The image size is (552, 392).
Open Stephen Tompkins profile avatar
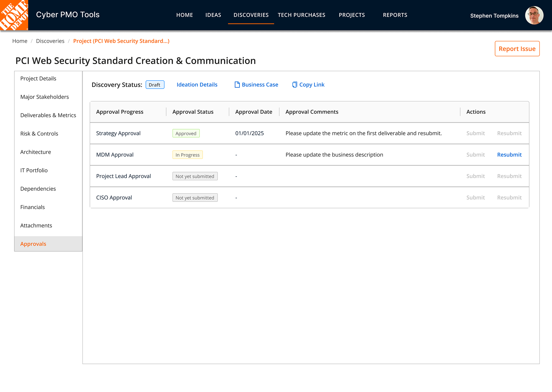[x=534, y=16]
